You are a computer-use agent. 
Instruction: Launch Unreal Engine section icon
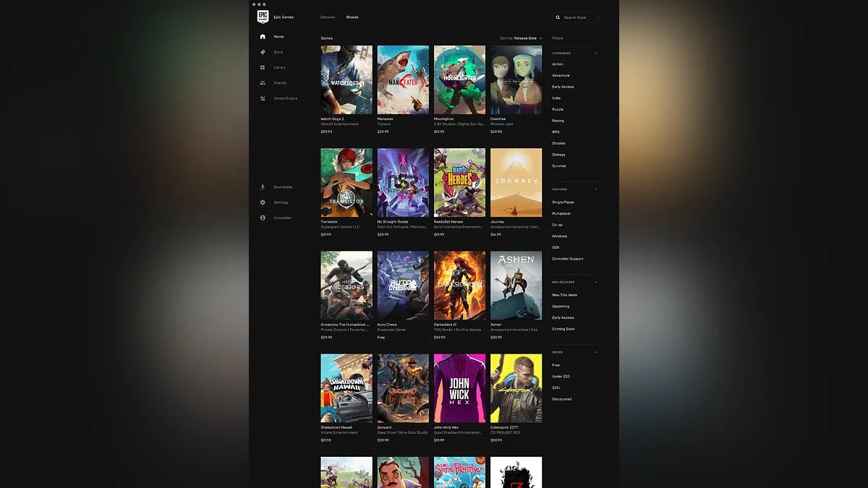click(263, 98)
